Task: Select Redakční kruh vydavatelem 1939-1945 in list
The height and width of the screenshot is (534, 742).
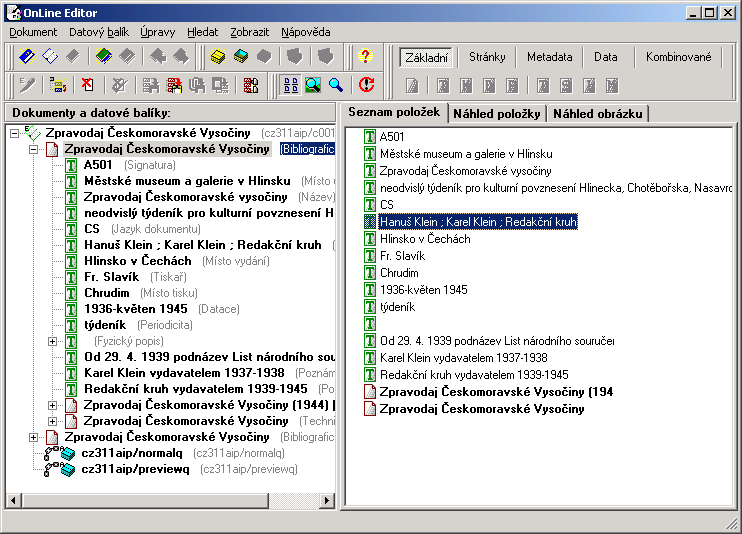Action: pos(474,375)
